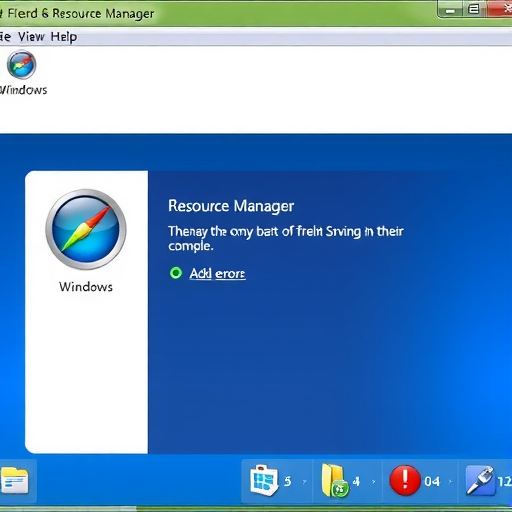Image resolution: width=512 pixels, height=512 pixels.
Task: Select the large Windows compass logo in the white panel
Action: (86, 229)
